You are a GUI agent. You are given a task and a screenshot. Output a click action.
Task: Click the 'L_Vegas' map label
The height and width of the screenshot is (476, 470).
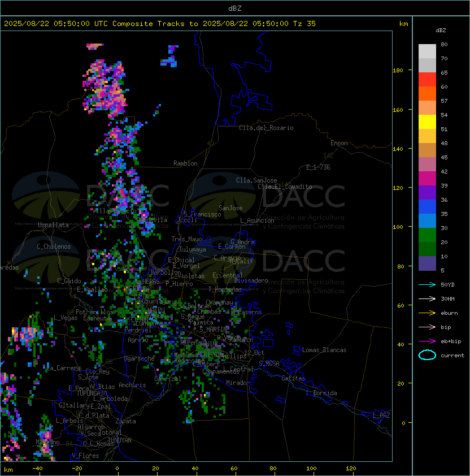(x=66, y=318)
